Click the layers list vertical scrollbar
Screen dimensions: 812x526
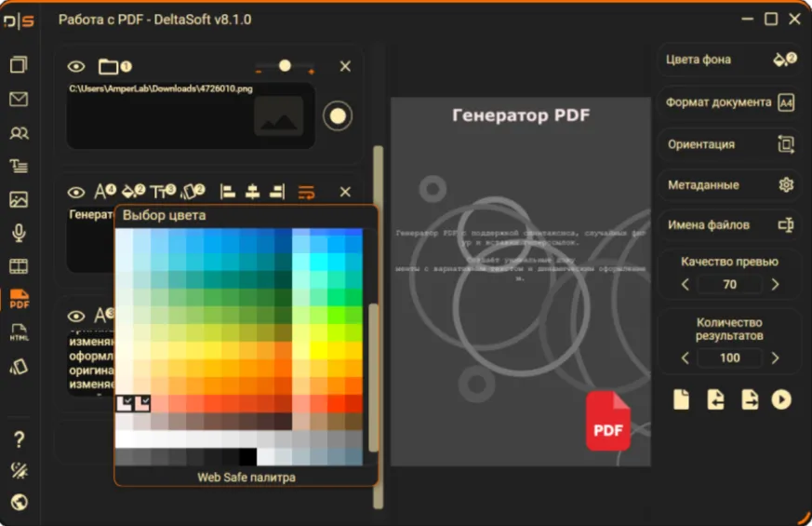(379, 327)
